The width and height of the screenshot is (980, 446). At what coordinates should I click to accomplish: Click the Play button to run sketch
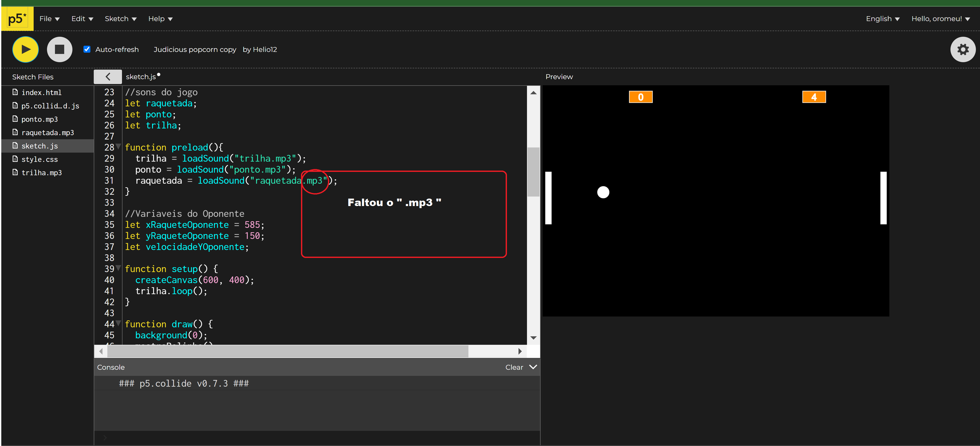tap(25, 49)
